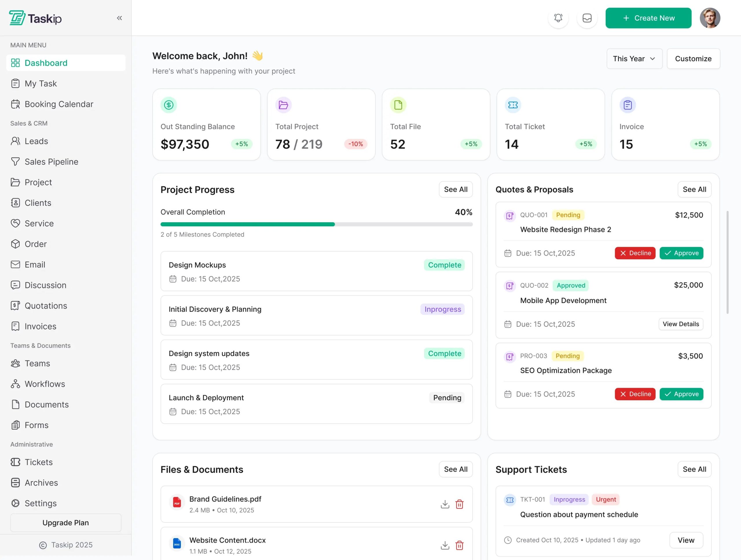The image size is (741, 560).
Task: Click the Out Standing Balance dollar icon
Action: tap(168, 105)
